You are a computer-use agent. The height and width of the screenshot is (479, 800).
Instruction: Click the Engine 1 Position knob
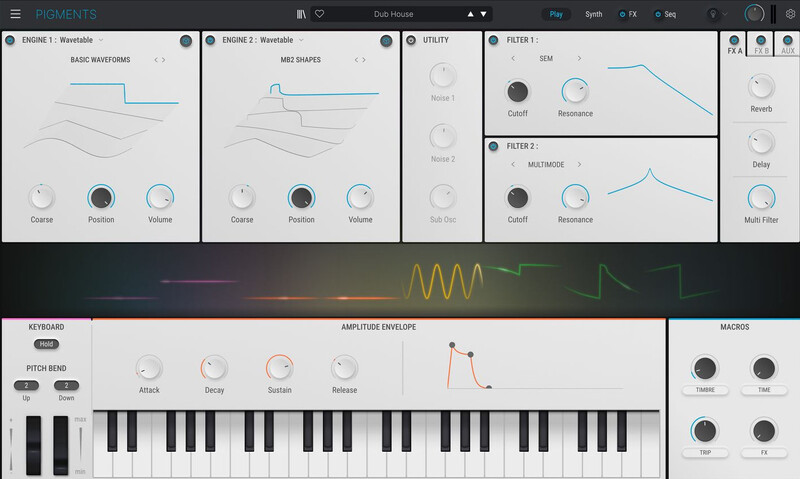(101, 197)
